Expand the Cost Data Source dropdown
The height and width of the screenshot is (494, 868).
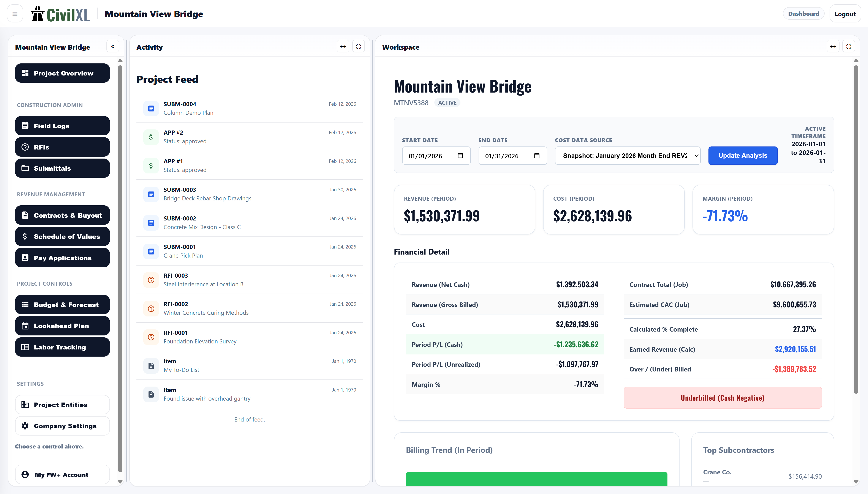point(627,156)
